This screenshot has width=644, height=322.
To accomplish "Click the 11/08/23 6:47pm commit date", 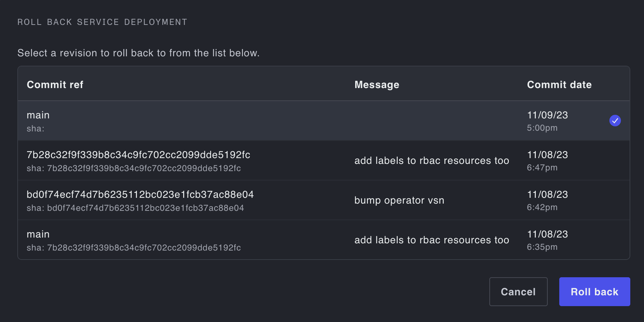I will tap(547, 161).
